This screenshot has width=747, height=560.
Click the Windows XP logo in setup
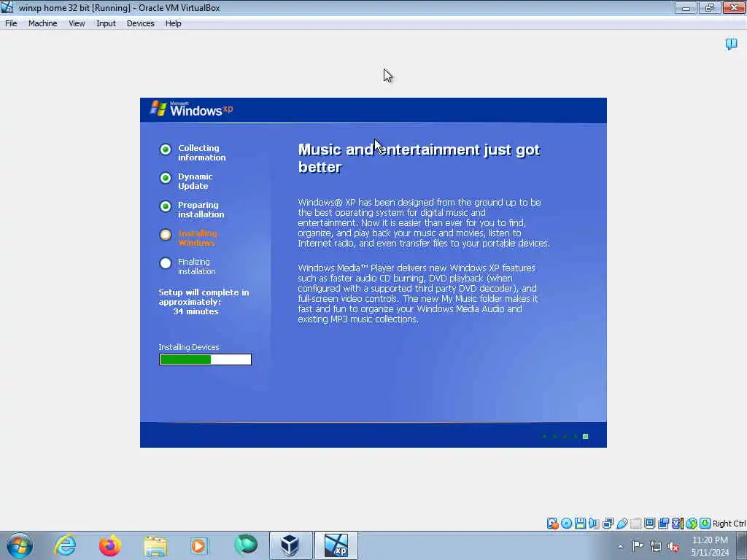[x=192, y=109]
